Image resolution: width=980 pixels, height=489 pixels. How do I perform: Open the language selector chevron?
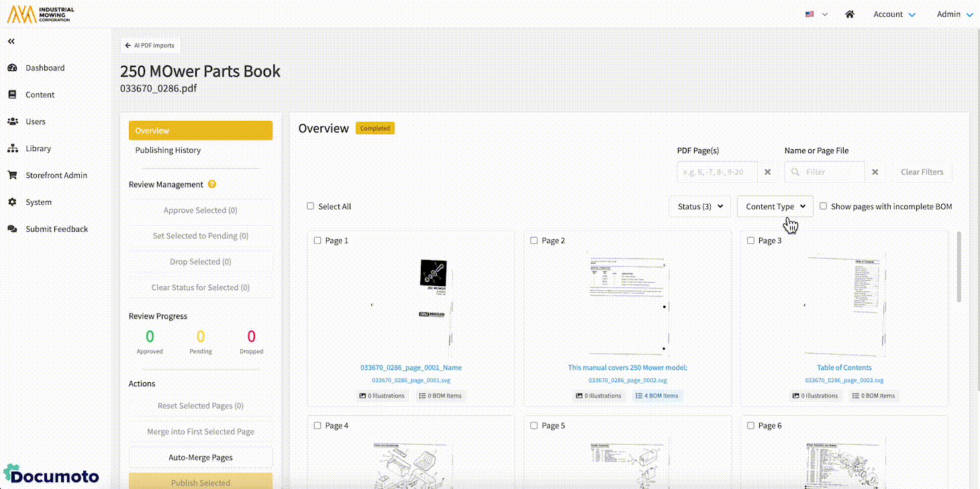pos(825,14)
